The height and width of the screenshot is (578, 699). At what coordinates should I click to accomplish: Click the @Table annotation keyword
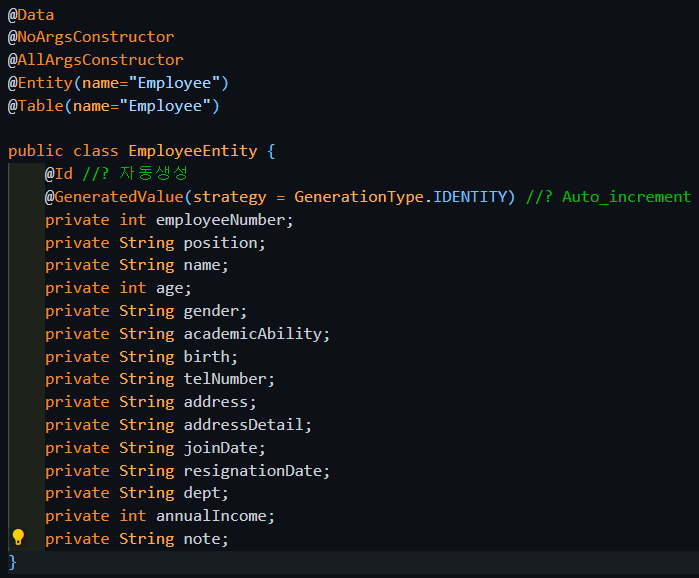(x=36, y=106)
